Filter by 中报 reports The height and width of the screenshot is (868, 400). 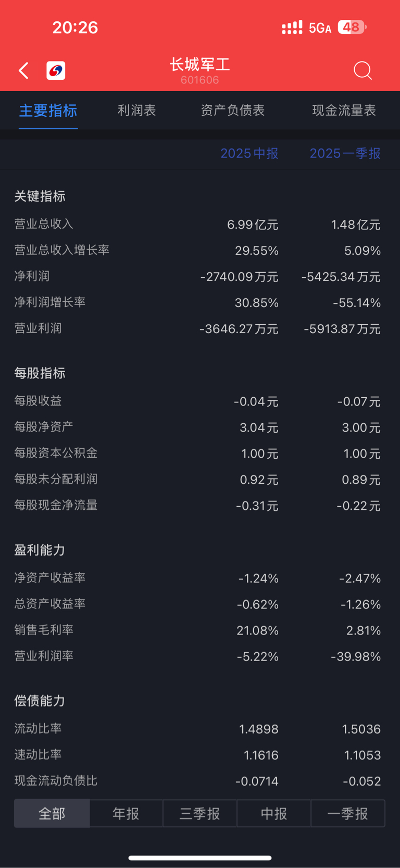coord(274,813)
